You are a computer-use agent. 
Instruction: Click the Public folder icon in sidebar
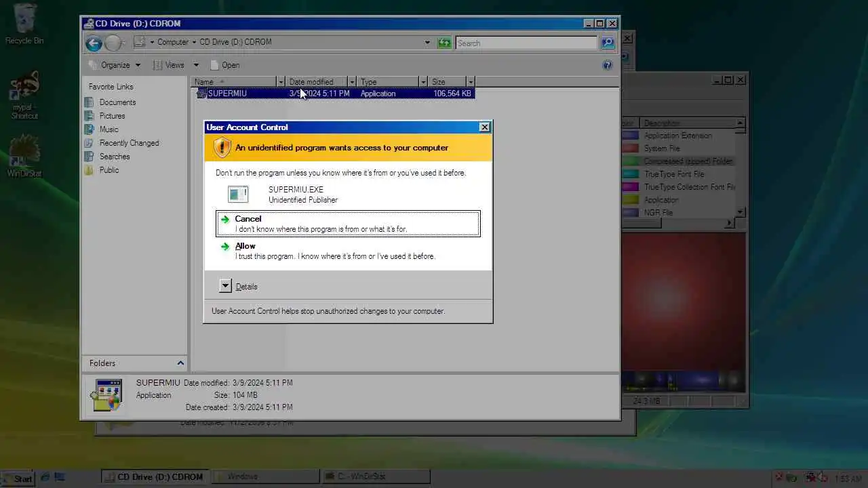tap(89, 170)
